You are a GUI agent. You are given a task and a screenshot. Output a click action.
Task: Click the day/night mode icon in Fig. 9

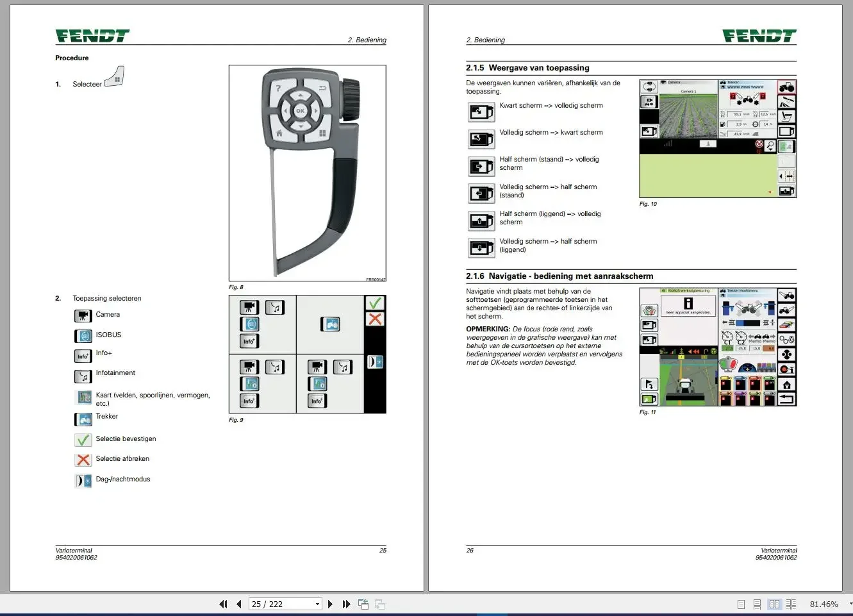point(375,362)
